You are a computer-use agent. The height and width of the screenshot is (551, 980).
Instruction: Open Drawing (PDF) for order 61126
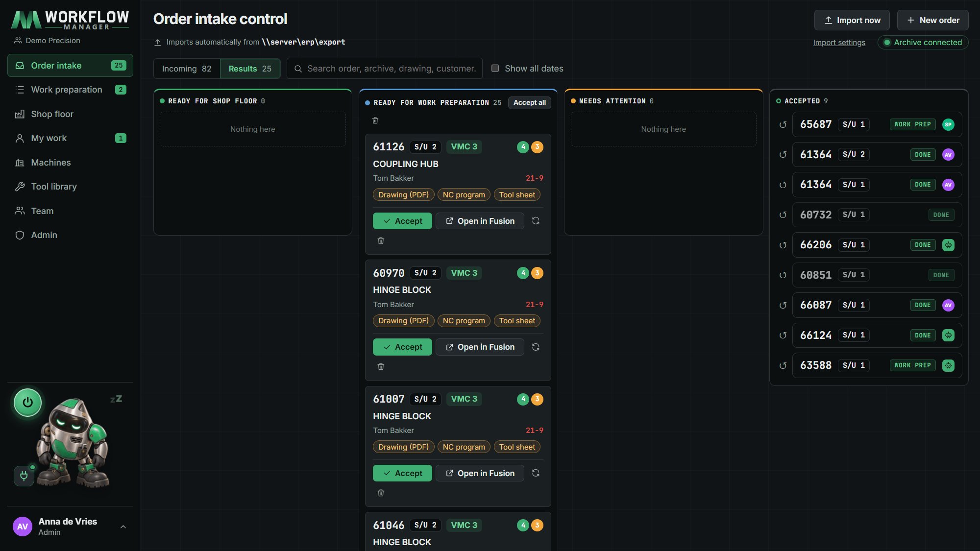point(403,195)
